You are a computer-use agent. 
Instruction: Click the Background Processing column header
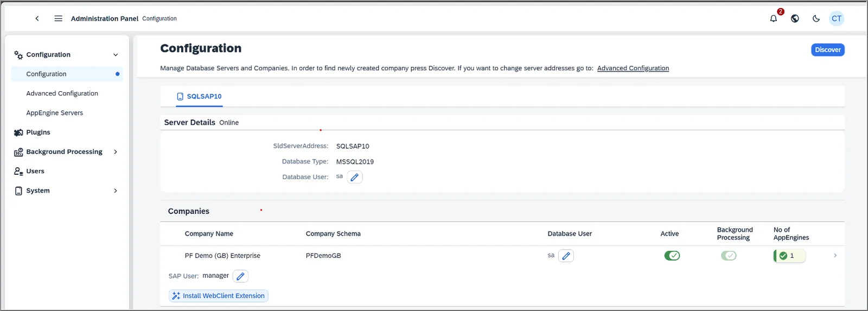[x=735, y=234]
